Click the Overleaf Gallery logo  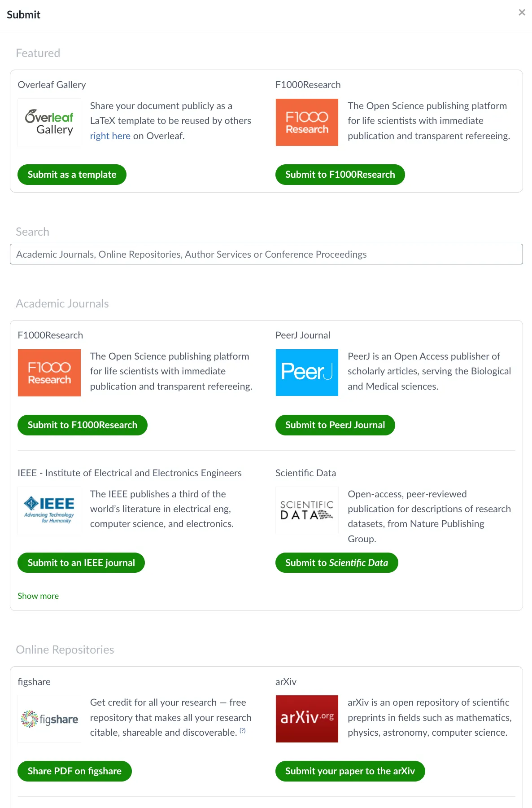click(x=49, y=123)
